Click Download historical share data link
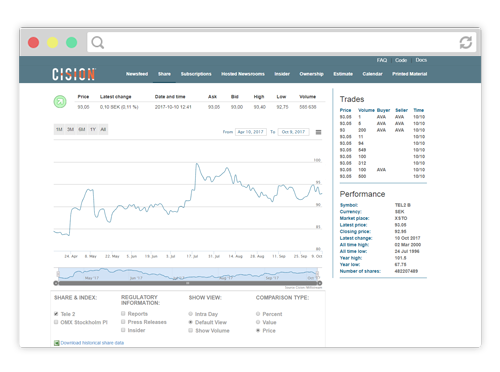 pos(92,343)
